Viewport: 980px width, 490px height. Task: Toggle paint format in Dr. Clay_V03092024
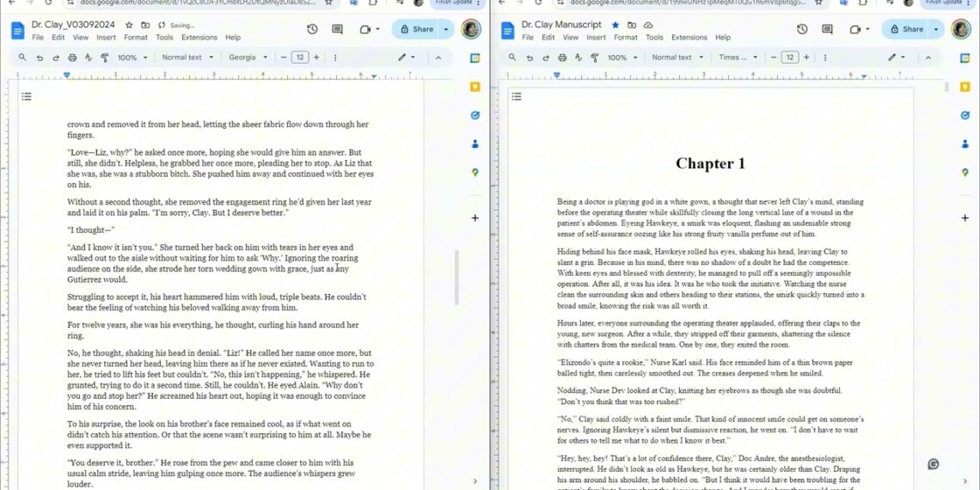coord(104,58)
